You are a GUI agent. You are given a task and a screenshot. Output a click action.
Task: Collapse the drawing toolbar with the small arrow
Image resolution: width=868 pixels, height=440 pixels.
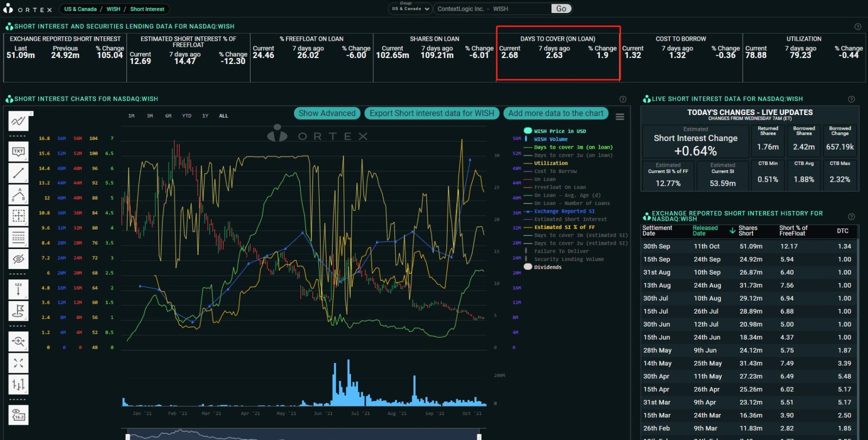coord(31,113)
